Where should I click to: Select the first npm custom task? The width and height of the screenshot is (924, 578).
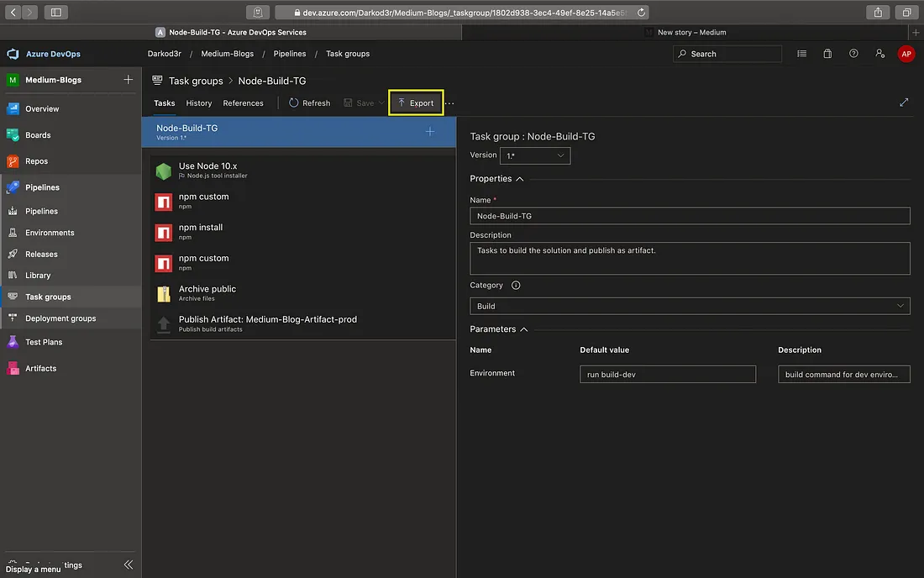click(x=303, y=202)
